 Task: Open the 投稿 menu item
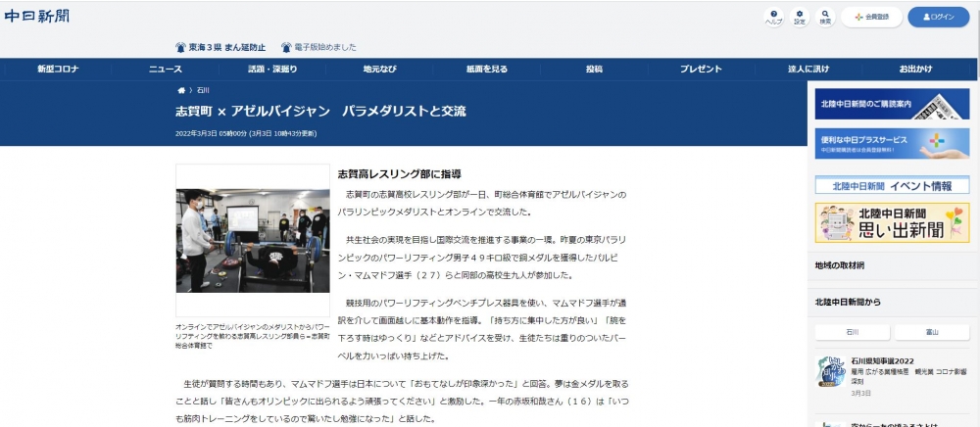click(x=594, y=70)
